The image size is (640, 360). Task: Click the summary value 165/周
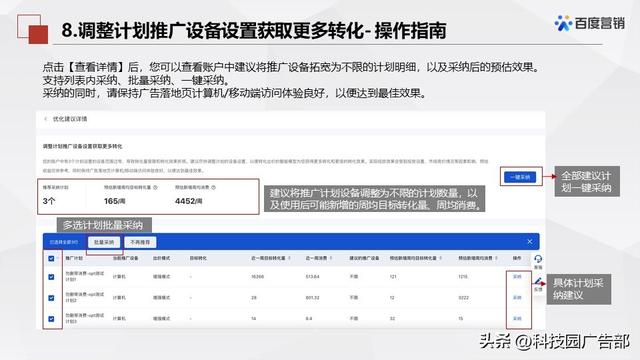coord(114,201)
